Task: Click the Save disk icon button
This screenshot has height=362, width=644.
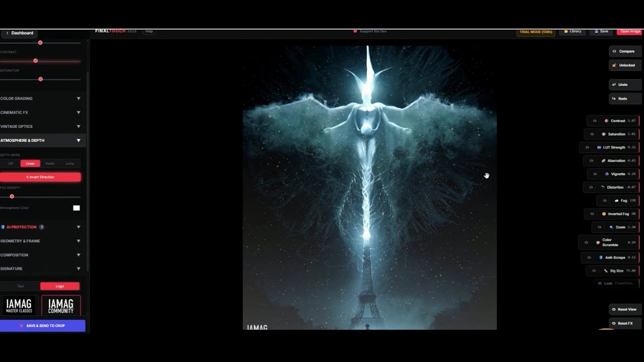Action: tap(601, 31)
